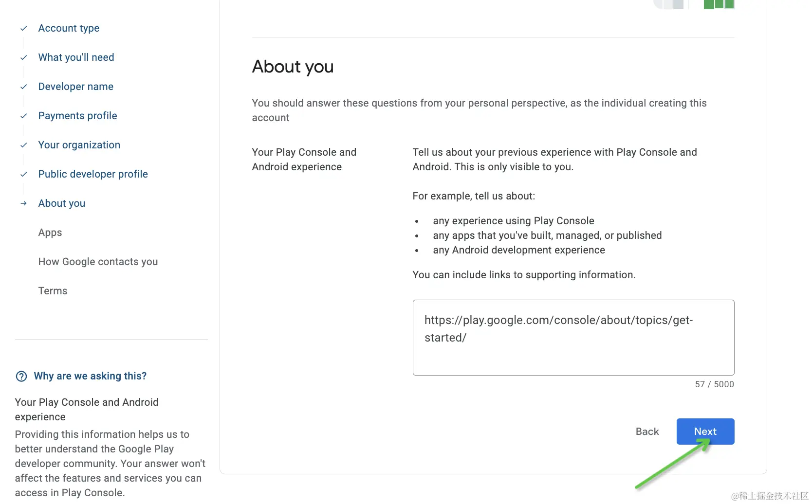Screen dimensions: 812x504
Task: Click the blue Next button
Action: (x=705, y=432)
